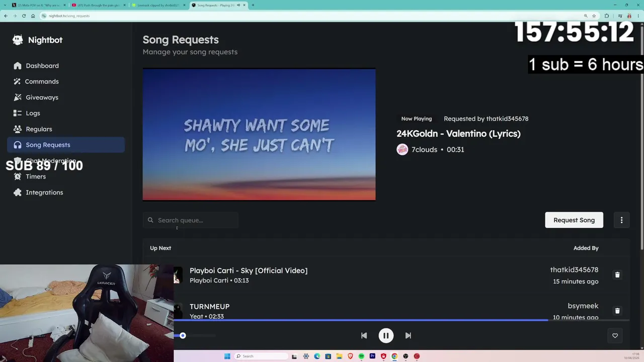Reload the current page

point(24,16)
